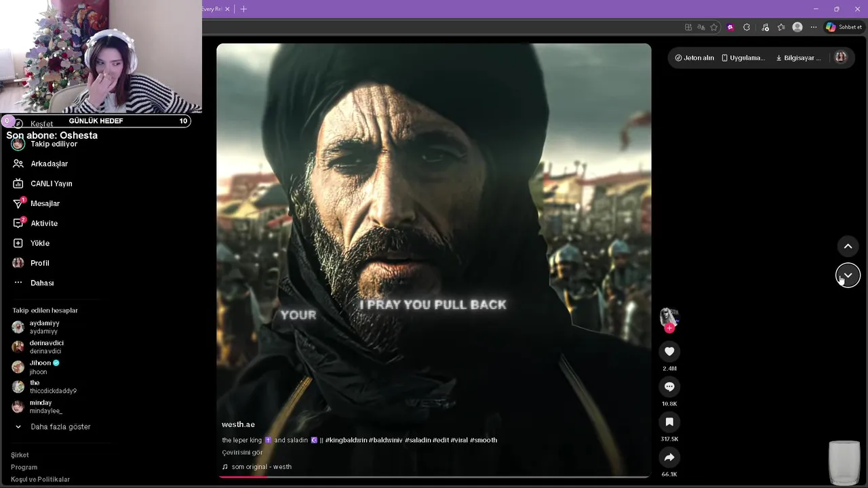Share the video using the arrow icon
The width and height of the screenshot is (868, 488).
pyautogui.click(x=669, y=457)
